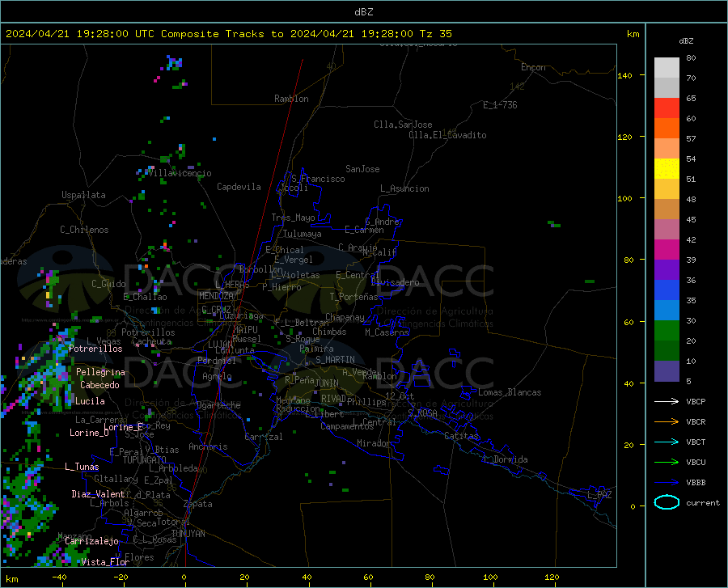728x588 pixels.
Task: Click the L_PAZ map label
Action: point(599,495)
